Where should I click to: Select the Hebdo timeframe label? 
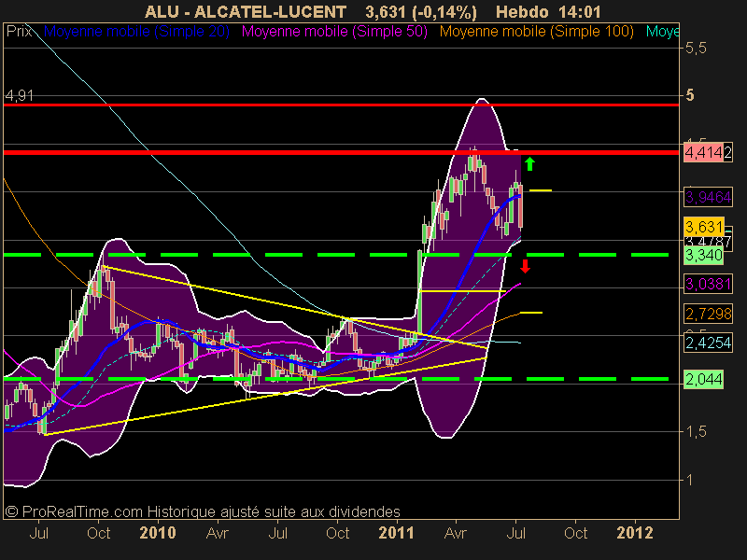coord(523,11)
